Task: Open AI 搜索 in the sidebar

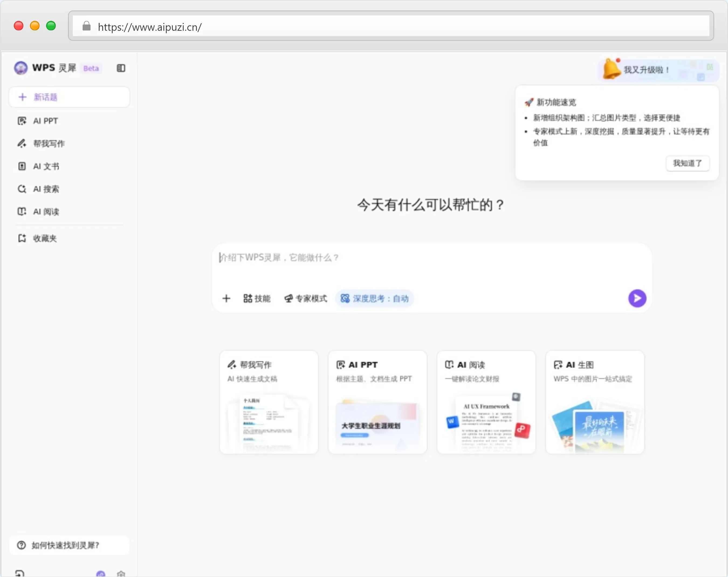Action: click(x=69, y=189)
